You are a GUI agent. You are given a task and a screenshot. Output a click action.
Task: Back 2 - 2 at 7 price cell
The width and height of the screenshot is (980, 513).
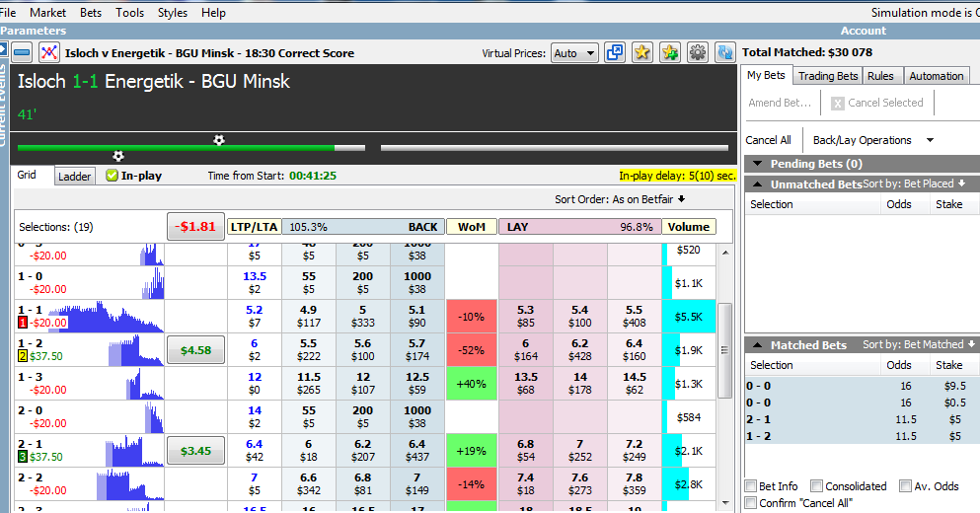tap(416, 484)
